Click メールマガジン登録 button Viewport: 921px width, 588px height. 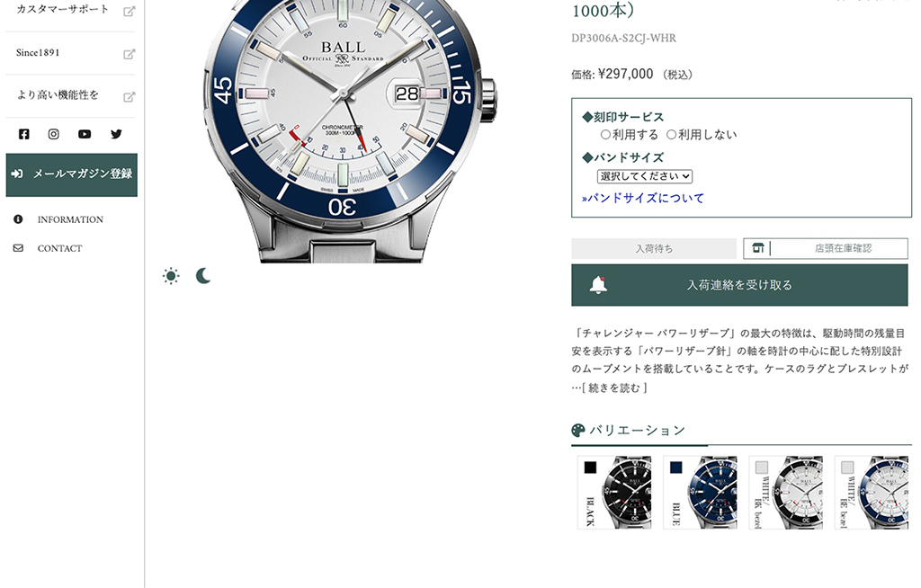click(72, 174)
